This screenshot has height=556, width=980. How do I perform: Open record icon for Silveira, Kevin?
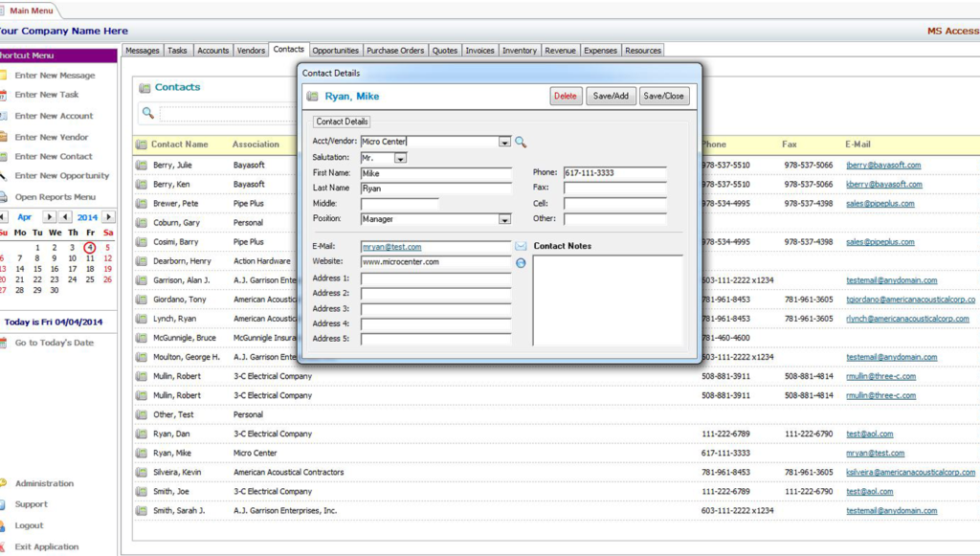142,473
